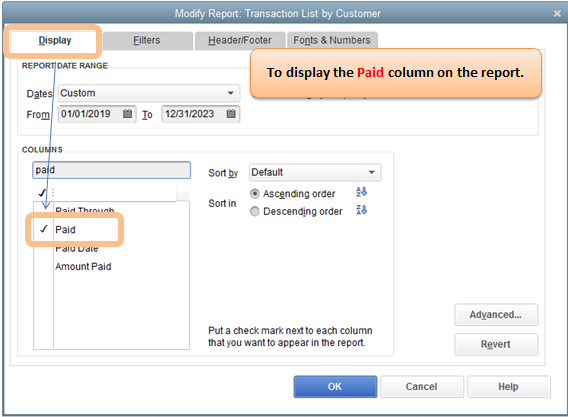Click the OK button
The image size is (568, 417).
tap(335, 387)
